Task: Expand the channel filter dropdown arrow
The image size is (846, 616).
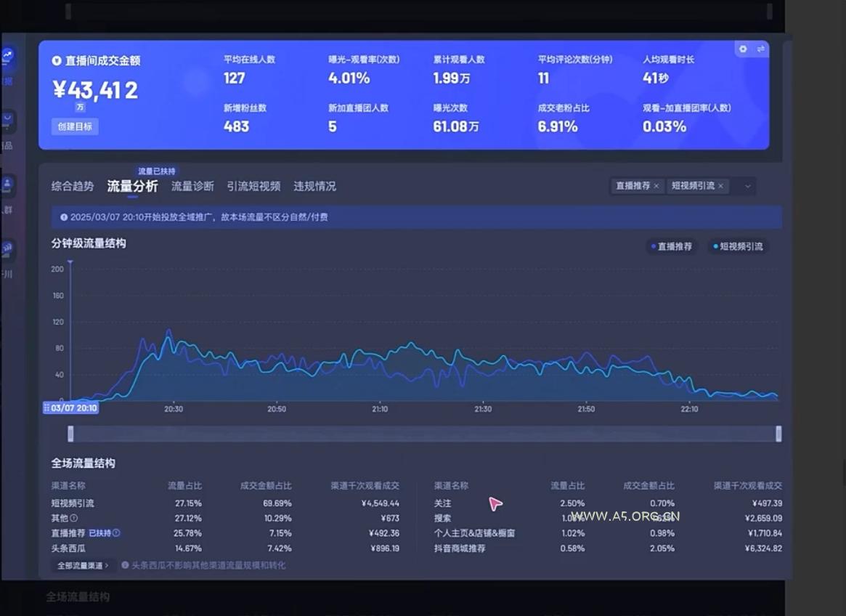Action: [x=747, y=187]
